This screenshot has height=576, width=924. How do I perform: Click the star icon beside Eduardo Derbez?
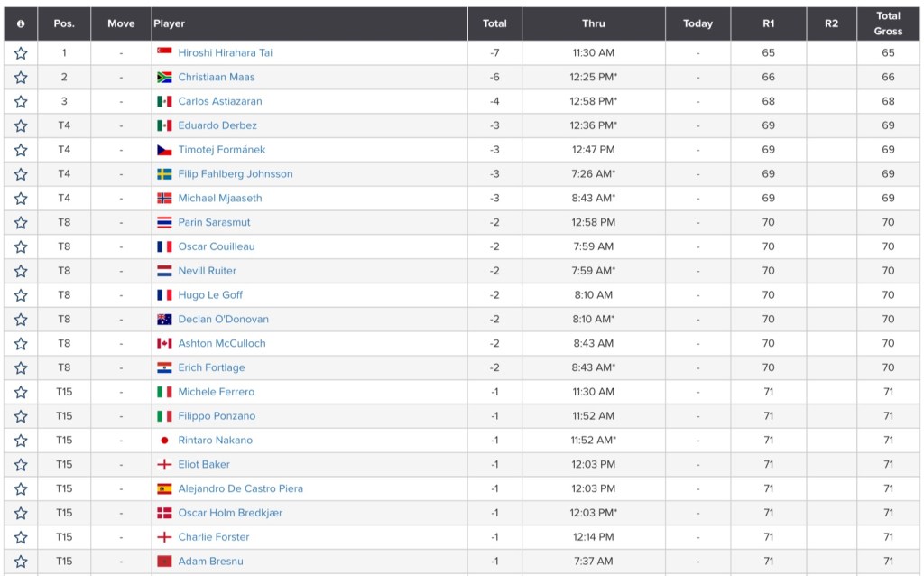coord(21,126)
